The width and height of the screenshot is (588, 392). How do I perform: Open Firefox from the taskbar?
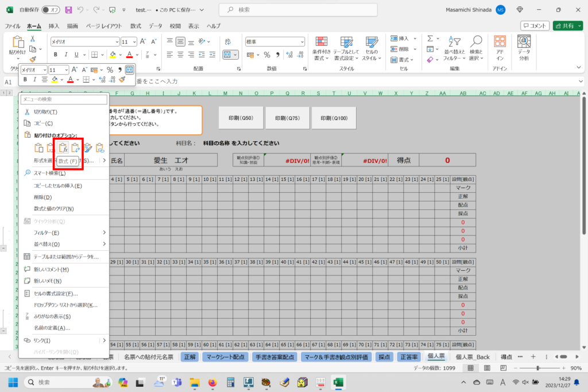click(212, 382)
